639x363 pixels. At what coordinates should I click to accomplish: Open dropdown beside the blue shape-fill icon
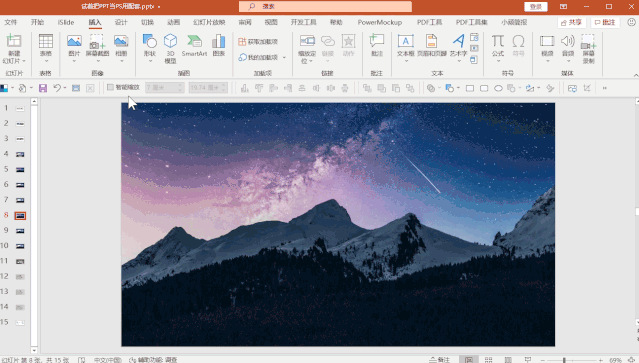[458, 88]
